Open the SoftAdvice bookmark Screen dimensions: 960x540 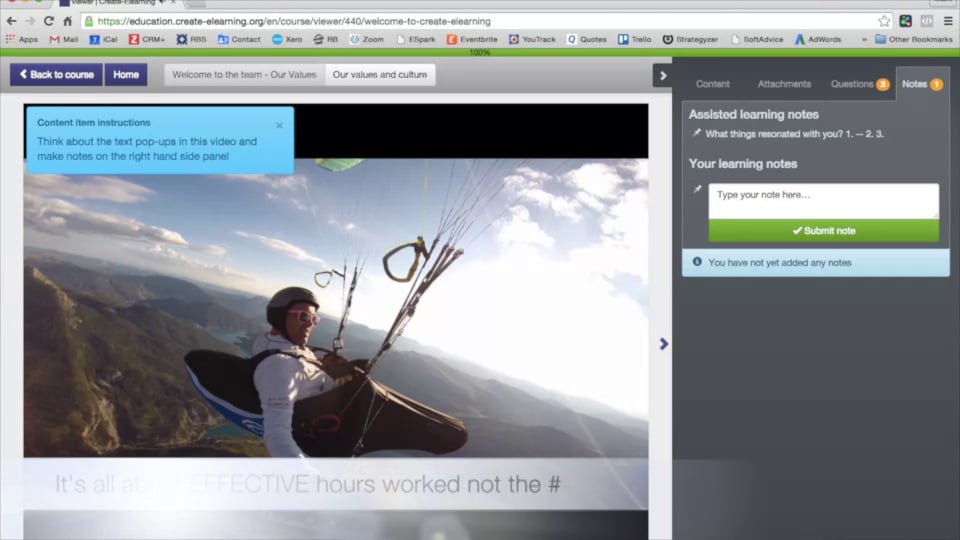point(757,39)
